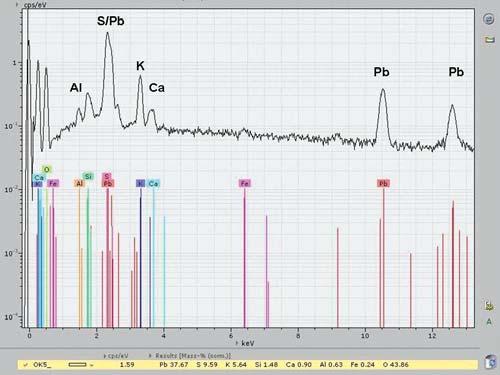The image size is (500, 375).
Task: Select the Si element marker label
Action: pyautogui.click(x=88, y=176)
